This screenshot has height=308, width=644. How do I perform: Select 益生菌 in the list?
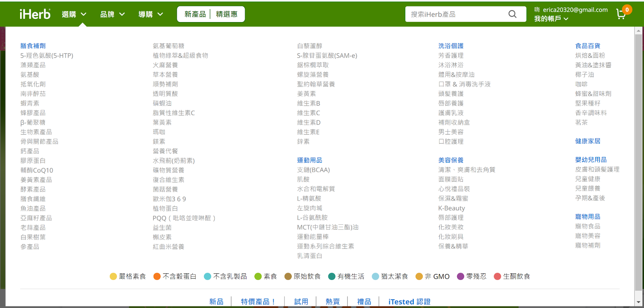[x=162, y=227]
